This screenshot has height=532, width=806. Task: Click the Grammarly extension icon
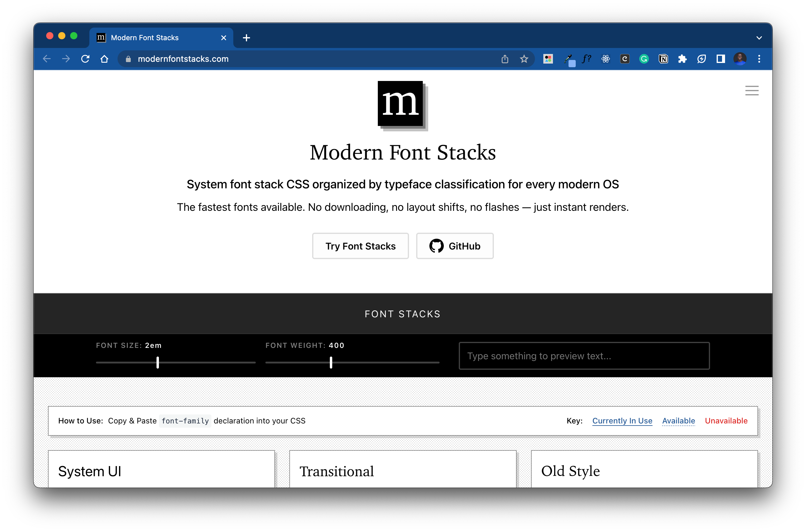pos(643,59)
